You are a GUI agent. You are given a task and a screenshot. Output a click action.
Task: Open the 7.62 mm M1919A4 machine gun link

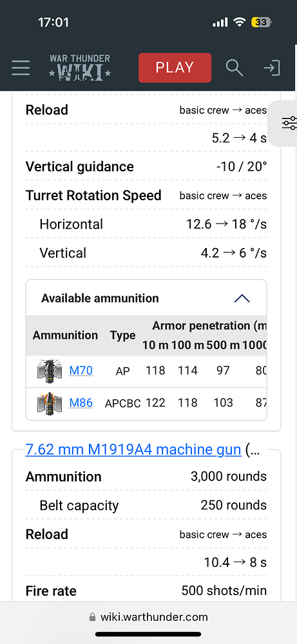click(133, 450)
